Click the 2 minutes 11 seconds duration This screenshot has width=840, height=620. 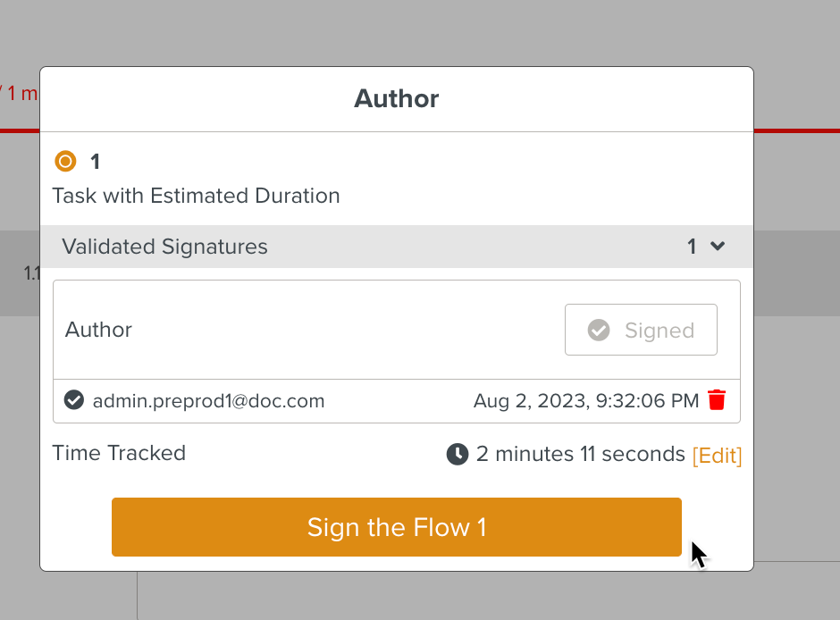click(580, 454)
